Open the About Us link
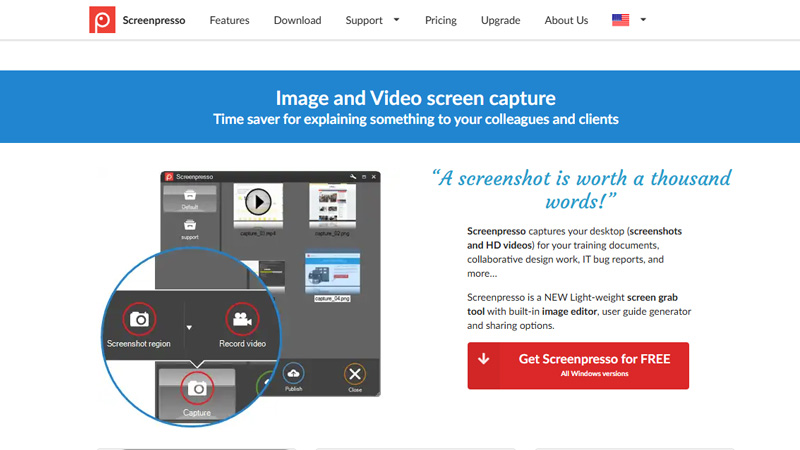800x450 pixels. (566, 20)
